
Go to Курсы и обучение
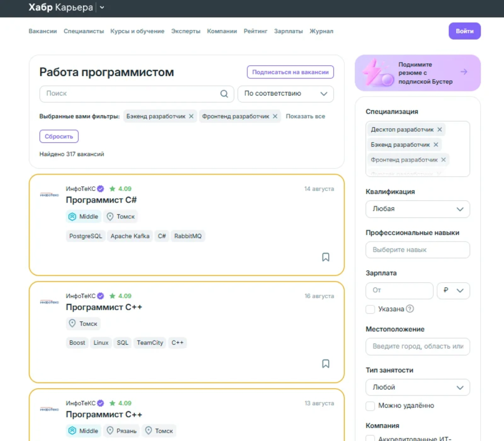pos(137,31)
